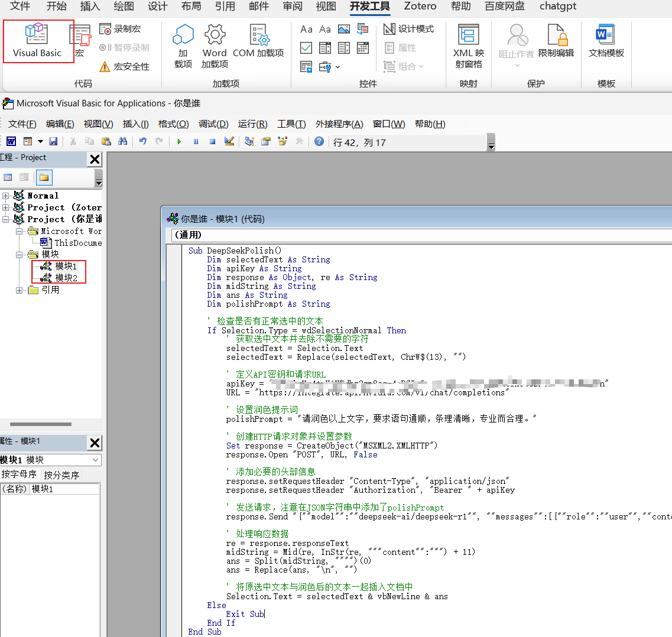
Task: Switch to the chatgpt ribbon tab
Action: coord(557,6)
